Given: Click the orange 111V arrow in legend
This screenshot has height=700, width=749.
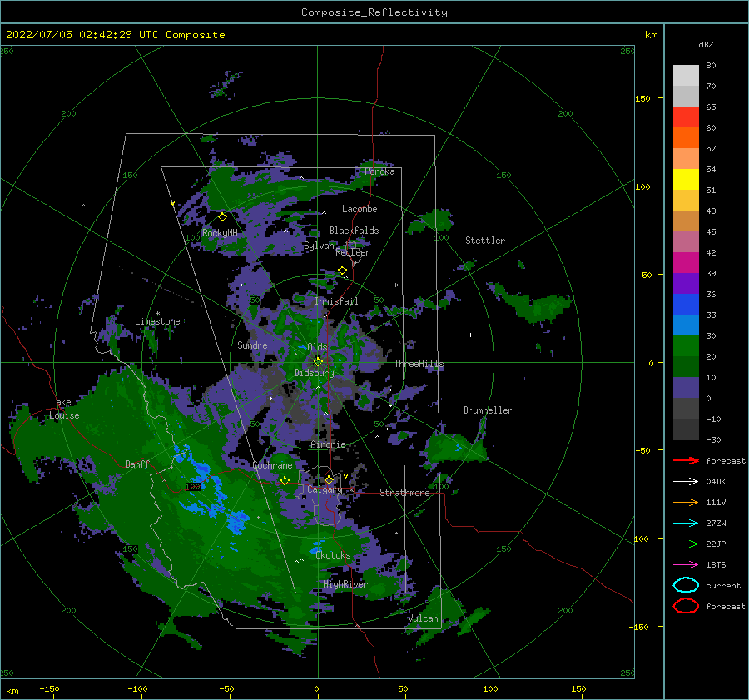Looking at the screenshot, I should [x=686, y=502].
